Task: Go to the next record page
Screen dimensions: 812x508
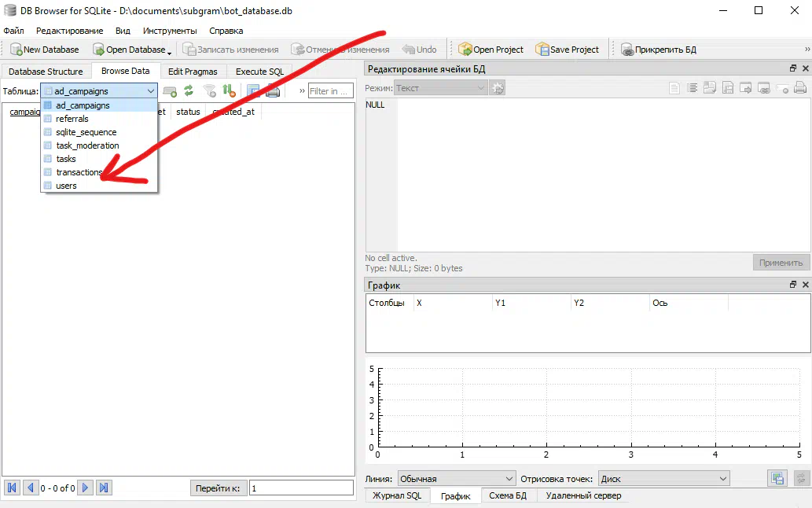Action: tap(86, 488)
